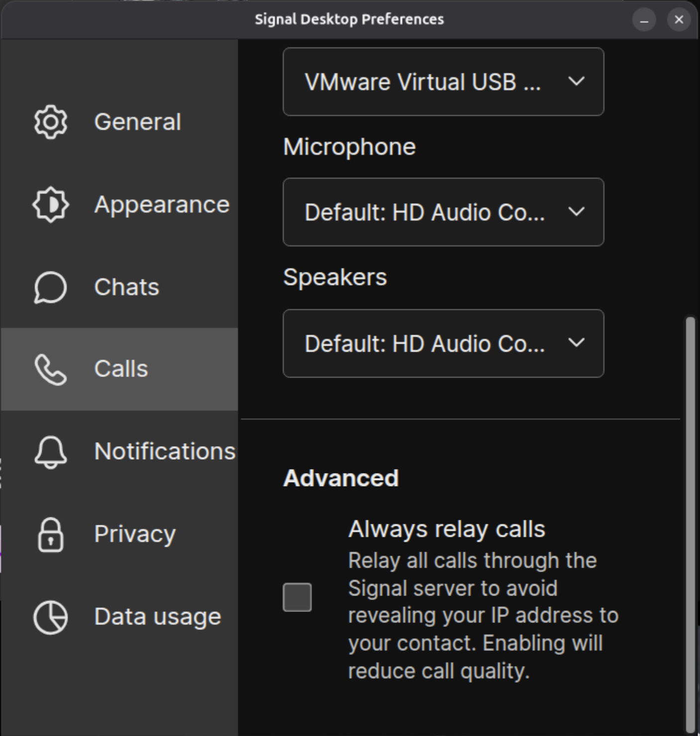The image size is (700, 736).
Task: Click the Advanced section heading
Action: [341, 478]
